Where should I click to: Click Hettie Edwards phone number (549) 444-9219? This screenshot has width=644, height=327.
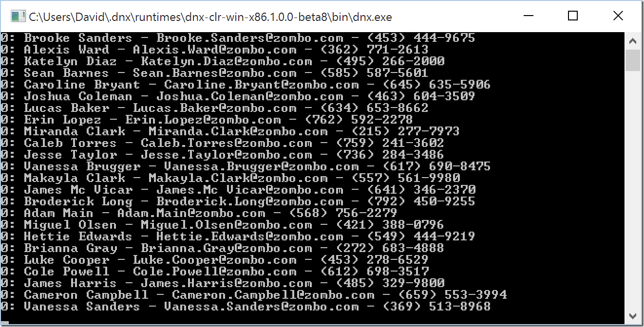click(421, 236)
